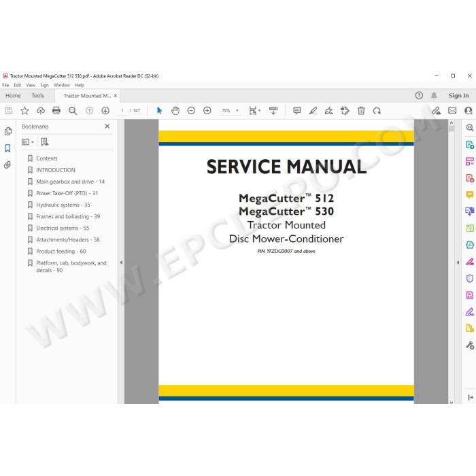
Task: Click the scrolling mode keyboard icon
Action: [273, 111]
